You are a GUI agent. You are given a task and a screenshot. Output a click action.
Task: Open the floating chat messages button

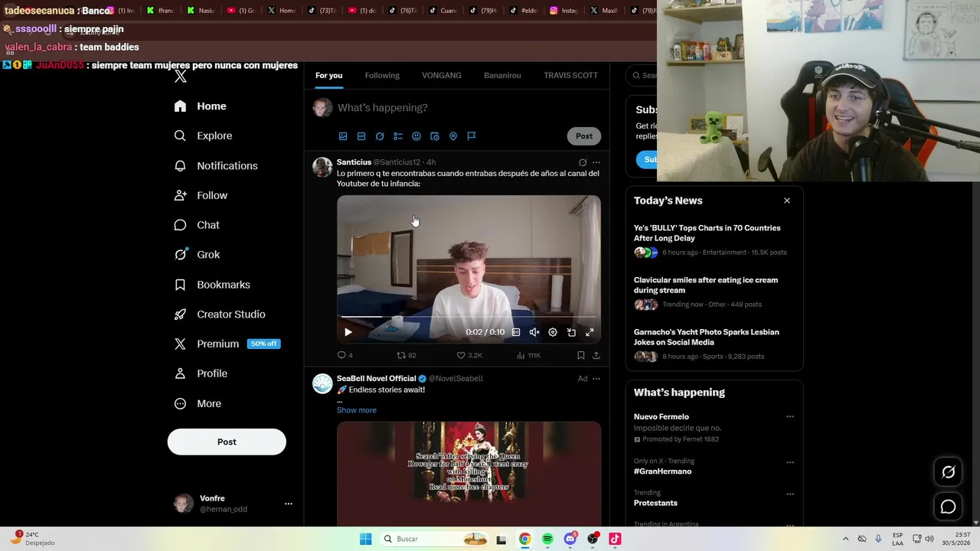click(948, 507)
